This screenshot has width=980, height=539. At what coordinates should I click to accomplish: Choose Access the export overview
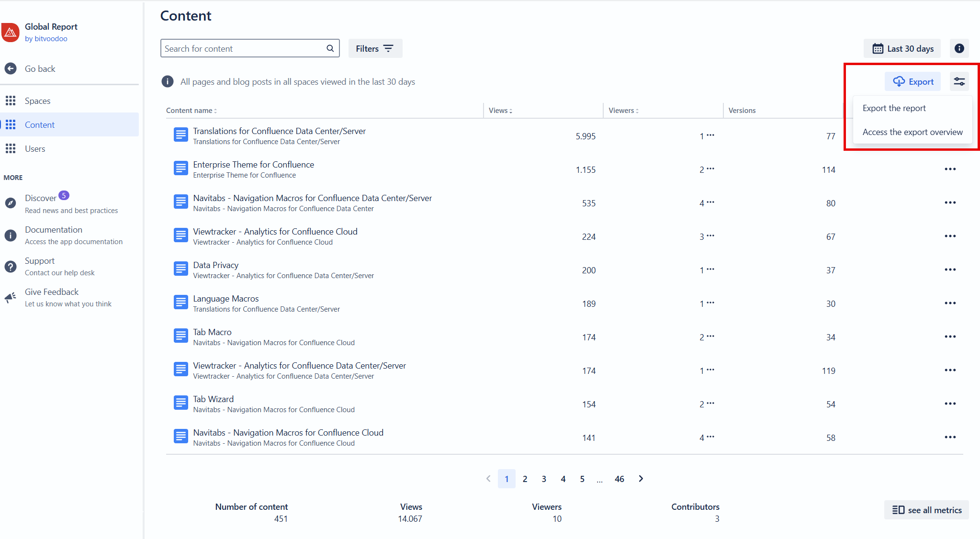(912, 132)
